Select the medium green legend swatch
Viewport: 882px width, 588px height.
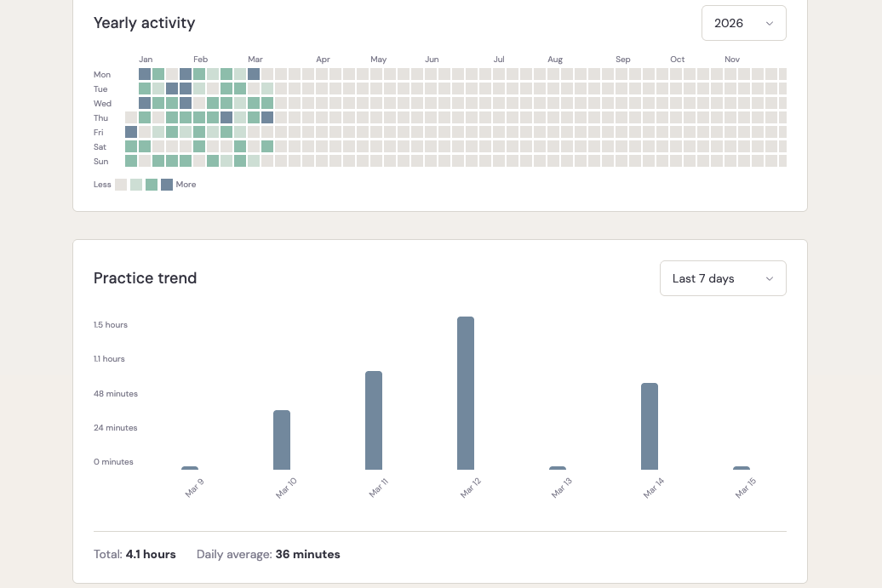pyautogui.click(x=152, y=185)
